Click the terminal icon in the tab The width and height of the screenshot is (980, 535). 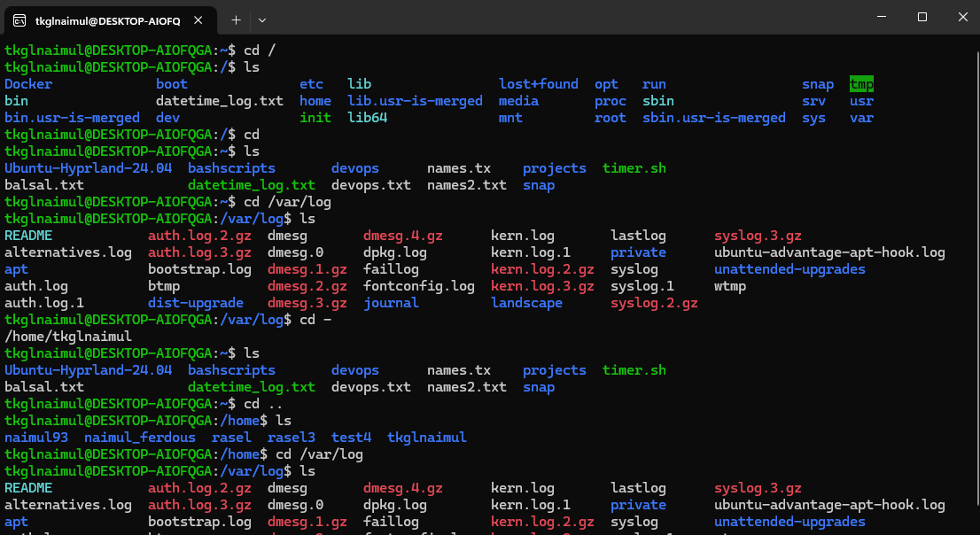pos(19,20)
